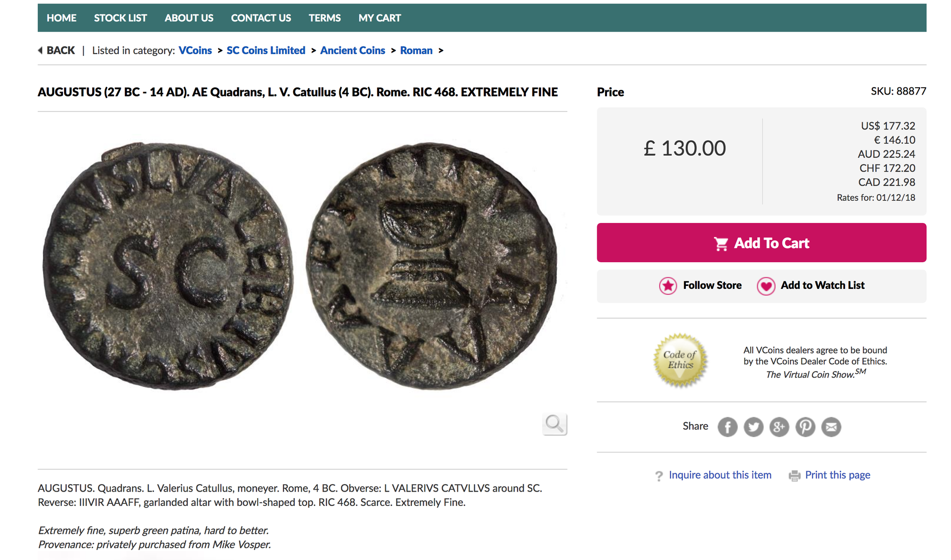
Task: Click the Watch List heart icon
Action: point(766,285)
